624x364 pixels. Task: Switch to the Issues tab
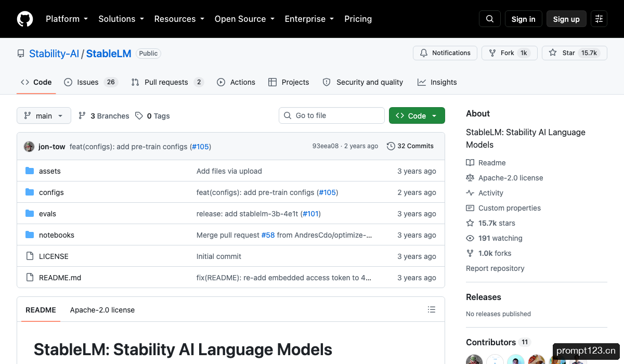click(91, 82)
